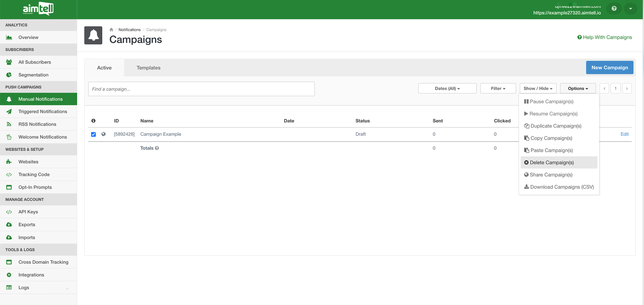Click the help question mark icon in header
The image size is (644, 305).
pos(614,9)
